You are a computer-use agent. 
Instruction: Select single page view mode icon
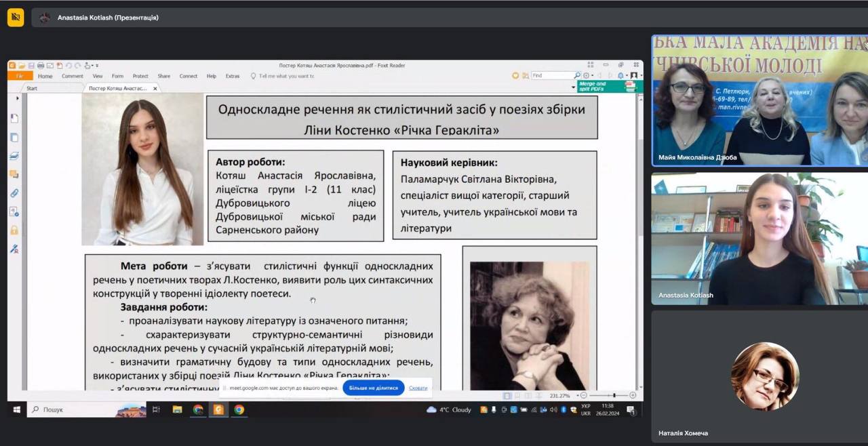pyautogui.click(x=507, y=395)
